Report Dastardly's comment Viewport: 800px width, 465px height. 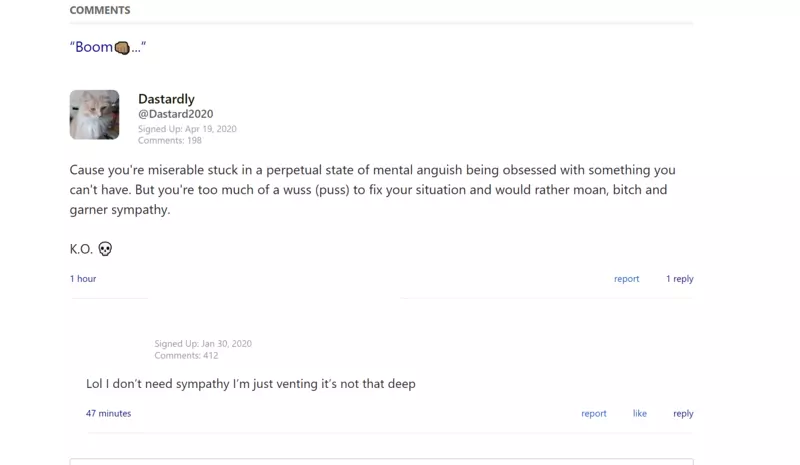(627, 279)
